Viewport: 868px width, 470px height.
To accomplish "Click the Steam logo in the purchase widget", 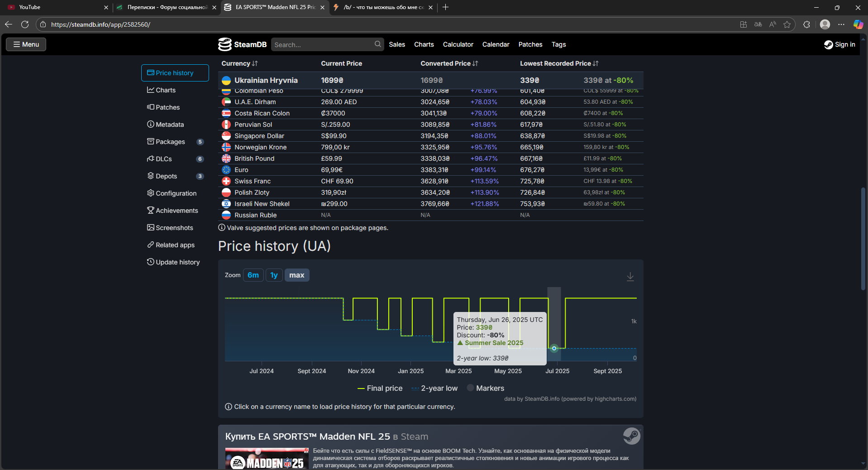I will pos(632,436).
